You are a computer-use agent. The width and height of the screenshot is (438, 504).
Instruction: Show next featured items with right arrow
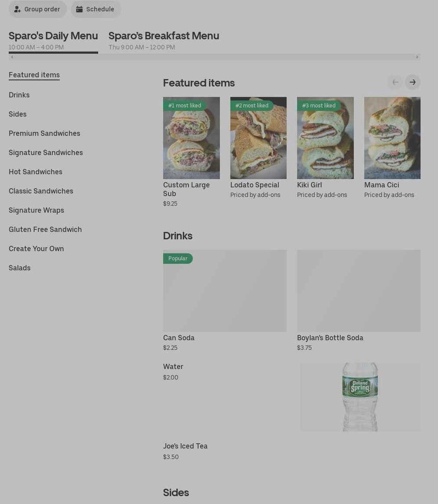click(x=413, y=82)
